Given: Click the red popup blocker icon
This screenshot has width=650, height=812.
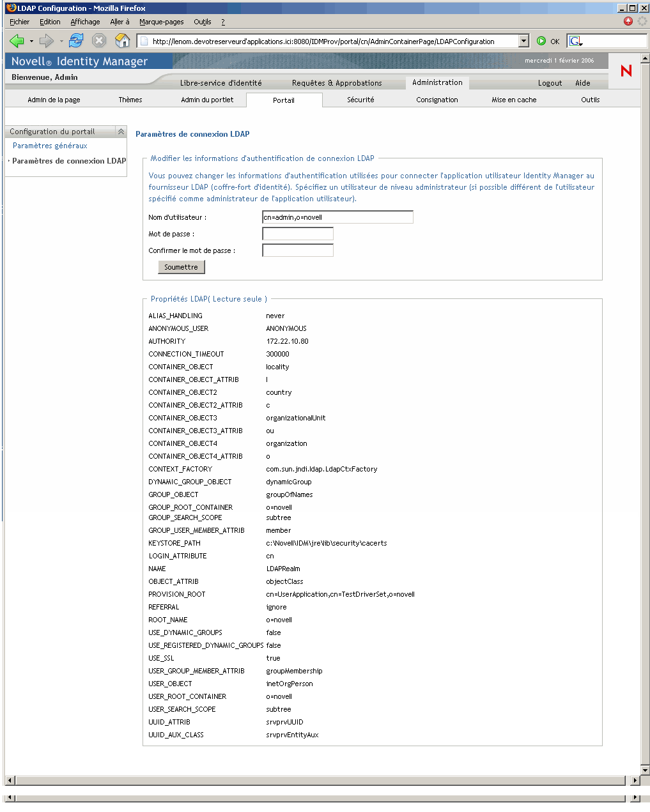Looking at the screenshot, I should [628, 21].
